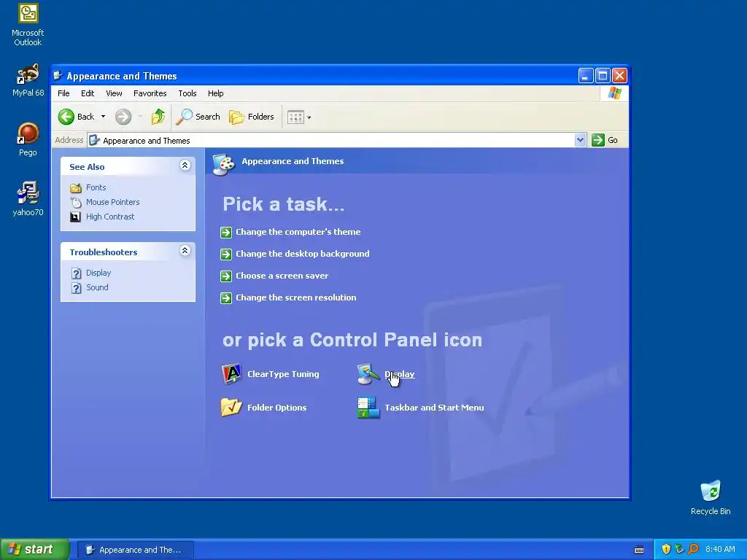This screenshot has width=747, height=560.
Task: Expand the Forward button history dropdown
Action: click(x=140, y=117)
